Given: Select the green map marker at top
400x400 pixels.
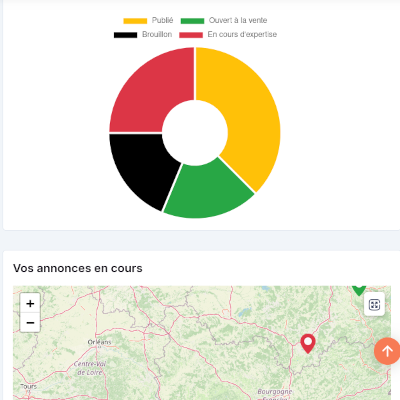Looking at the screenshot, I should click(359, 291).
